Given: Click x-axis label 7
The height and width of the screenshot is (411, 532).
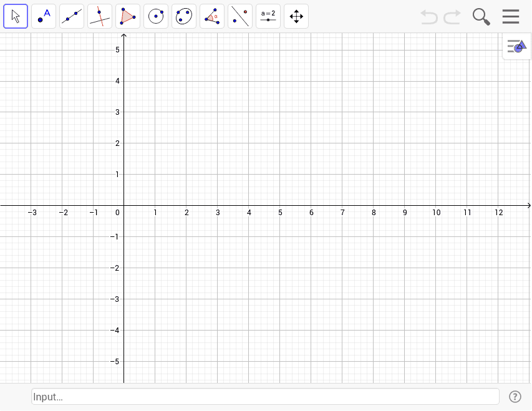Looking at the screenshot, I should 342,213.
